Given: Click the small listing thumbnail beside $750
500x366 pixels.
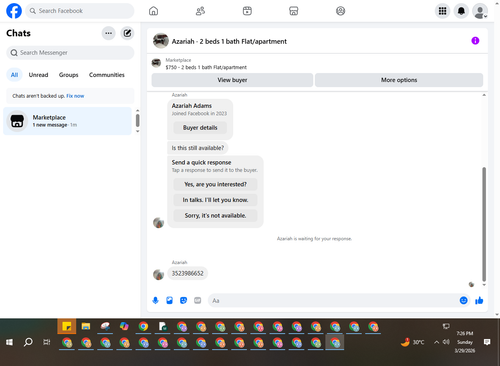Looking at the screenshot, I should [156, 63].
